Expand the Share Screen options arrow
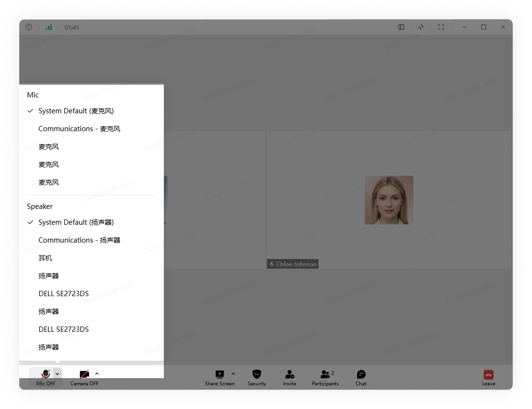This screenshot has height=409, width=532. pyautogui.click(x=233, y=374)
